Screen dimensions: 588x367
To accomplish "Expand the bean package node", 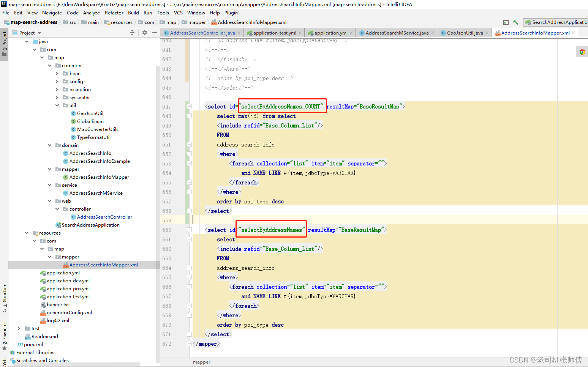I will tap(57, 73).
